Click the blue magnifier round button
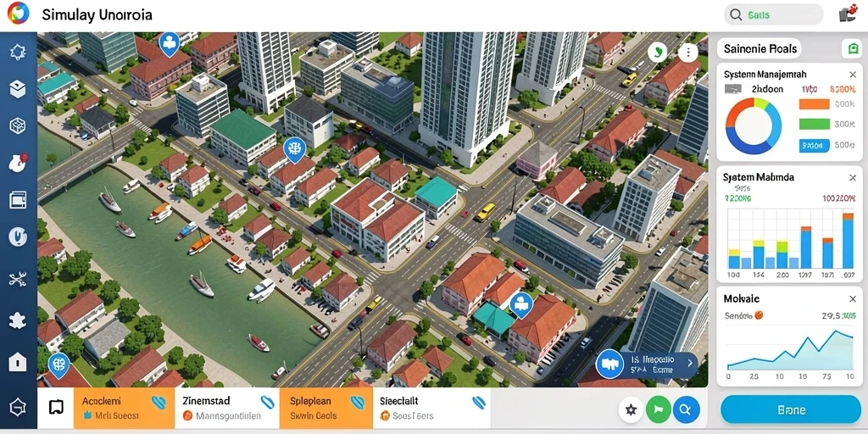The width and height of the screenshot is (868, 434). pos(687,409)
